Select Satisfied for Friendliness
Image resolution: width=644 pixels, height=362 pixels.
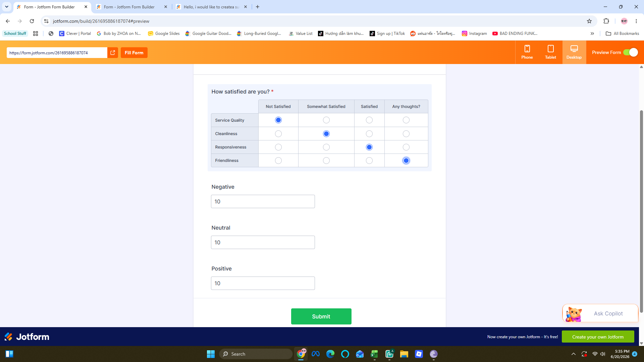click(369, 161)
